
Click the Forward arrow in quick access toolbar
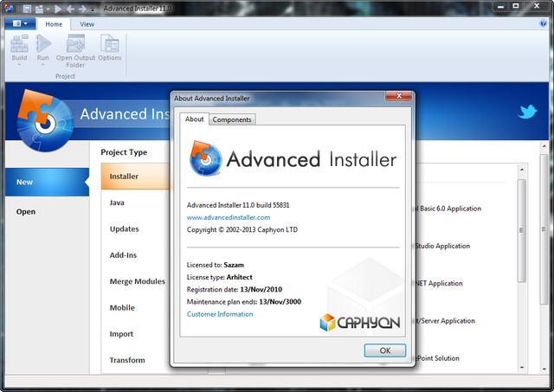pyautogui.click(x=82, y=9)
